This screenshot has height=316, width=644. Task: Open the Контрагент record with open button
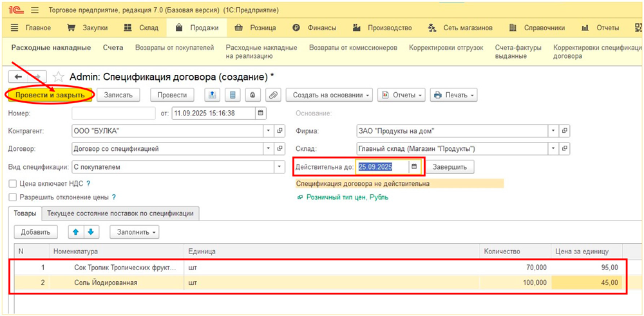coord(279,131)
